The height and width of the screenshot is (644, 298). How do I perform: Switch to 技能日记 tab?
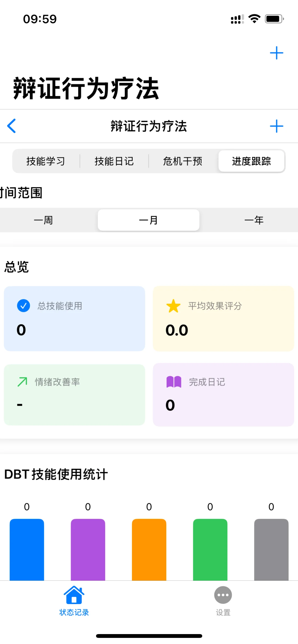(x=114, y=161)
